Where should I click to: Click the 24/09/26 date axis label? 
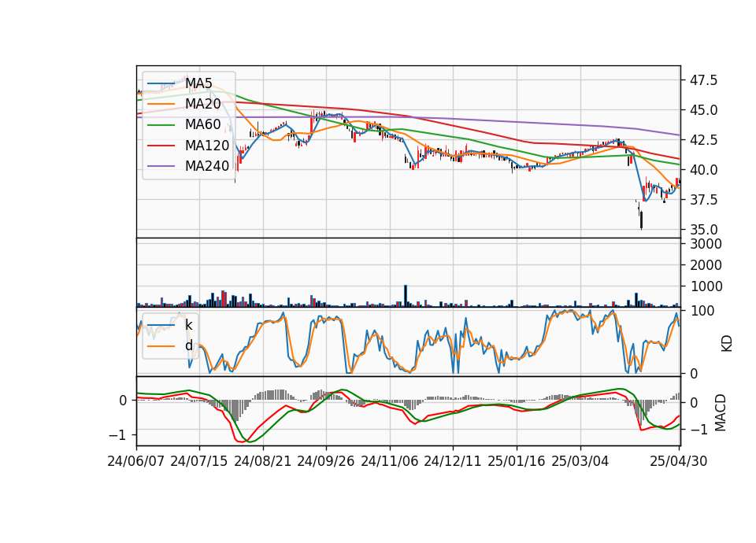point(326,461)
